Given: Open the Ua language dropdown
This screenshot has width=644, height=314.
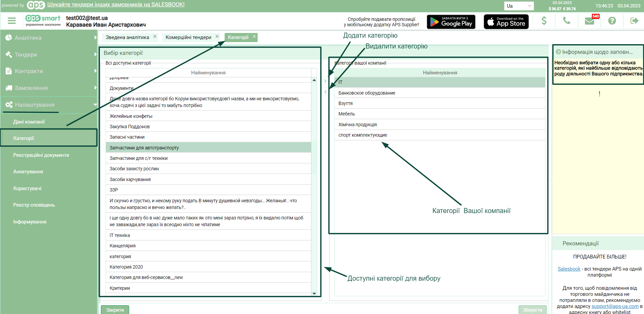Looking at the screenshot, I should pyautogui.click(x=519, y=6).
